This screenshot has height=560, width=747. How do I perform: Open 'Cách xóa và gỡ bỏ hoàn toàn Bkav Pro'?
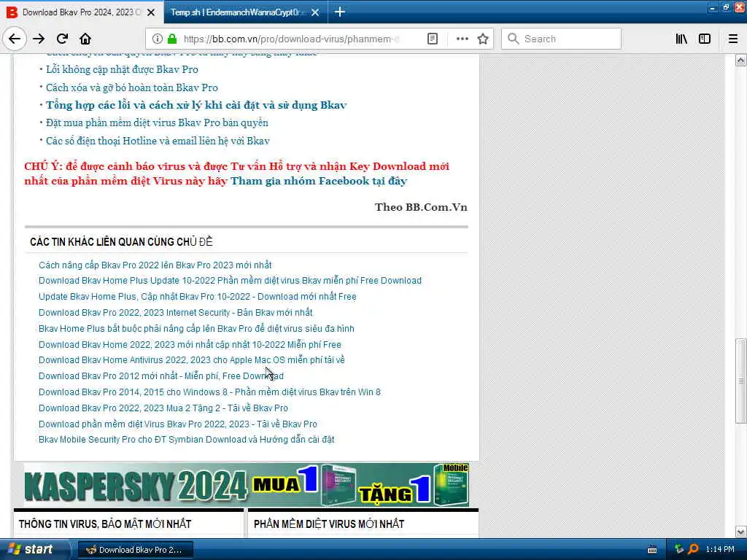click(132, 87)
